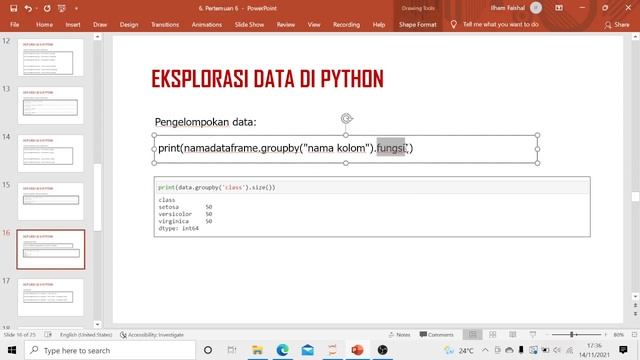Open Microsoft Edge from taskbar
640x360 pixels.
[282, 350]
